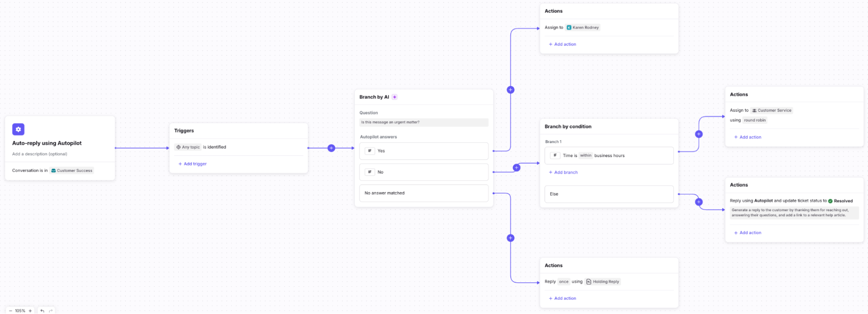Redo the last undone change

point(51,311)
